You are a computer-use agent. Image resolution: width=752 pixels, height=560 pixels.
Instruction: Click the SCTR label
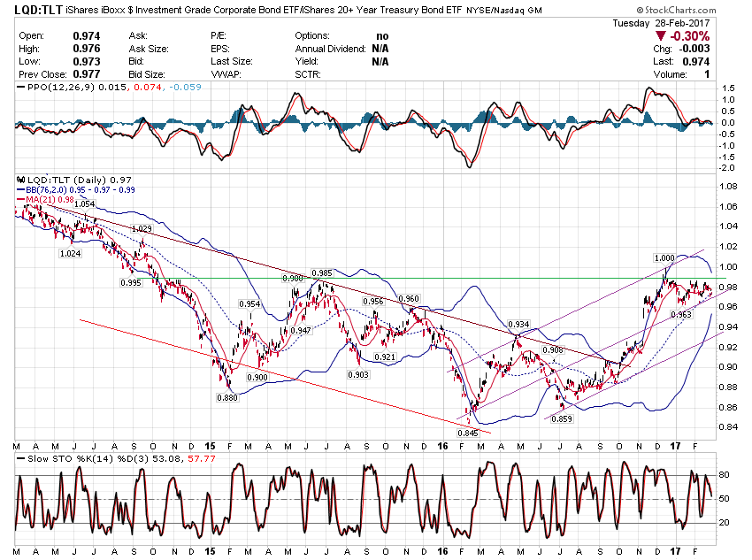308,74
